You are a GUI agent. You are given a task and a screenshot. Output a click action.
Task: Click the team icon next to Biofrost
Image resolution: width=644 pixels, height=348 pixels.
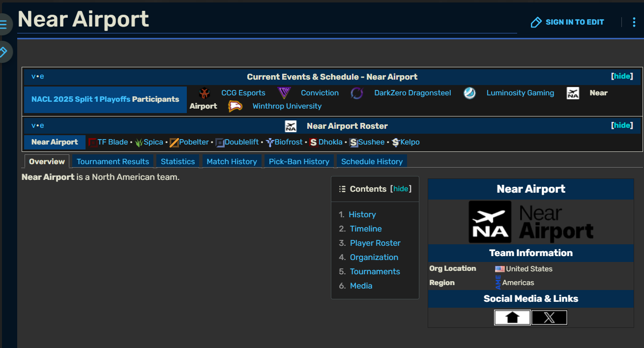pos(270,143)
